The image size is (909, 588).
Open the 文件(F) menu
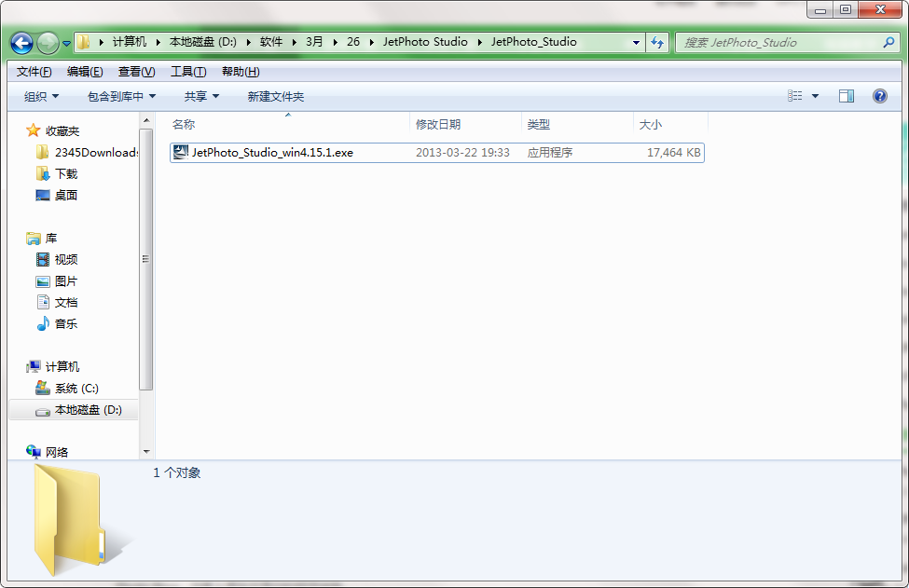(34, 71)
